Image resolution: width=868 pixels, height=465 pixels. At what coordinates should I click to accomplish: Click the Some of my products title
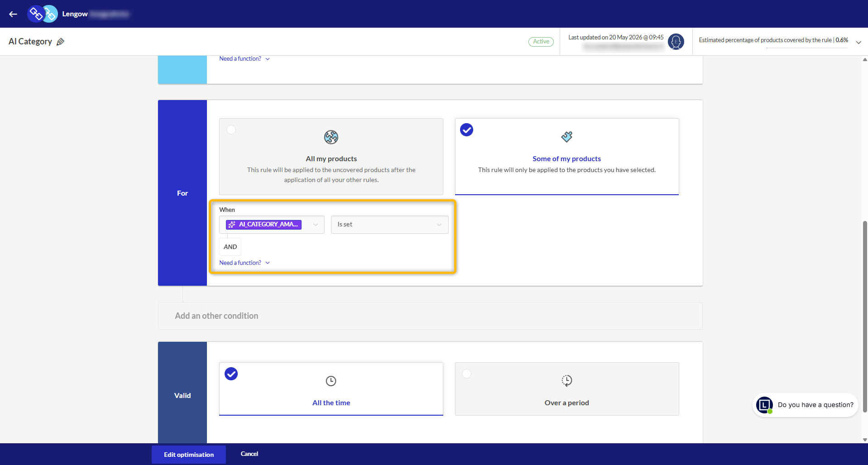click(566, 159)
